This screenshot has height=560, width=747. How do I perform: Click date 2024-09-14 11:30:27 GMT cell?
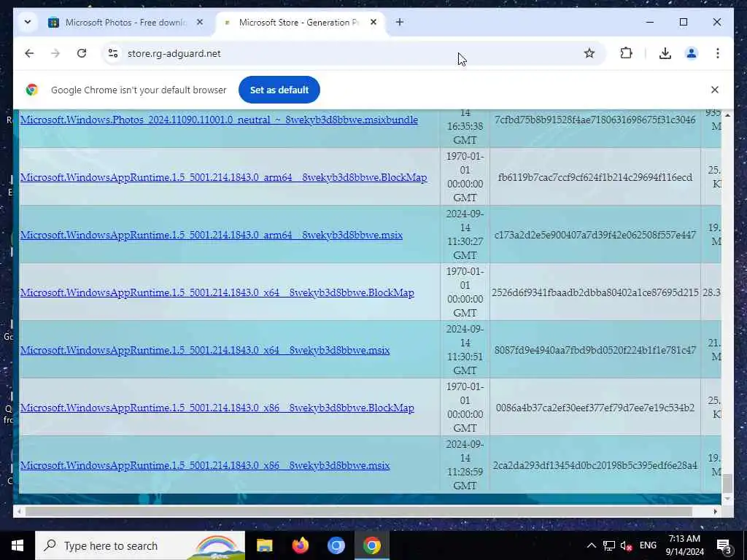pos(465,234)
